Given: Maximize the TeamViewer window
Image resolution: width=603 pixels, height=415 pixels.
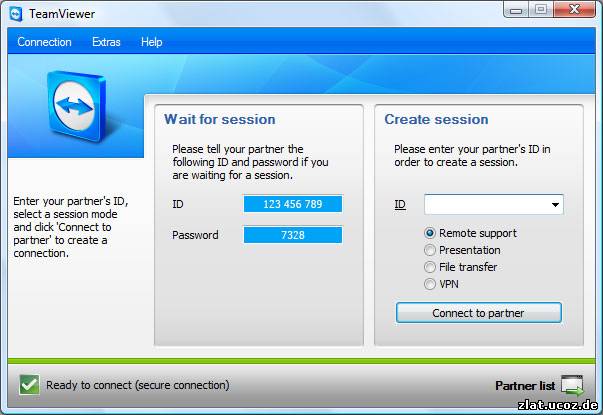Looking at the screenshot, I should point(541,10).
